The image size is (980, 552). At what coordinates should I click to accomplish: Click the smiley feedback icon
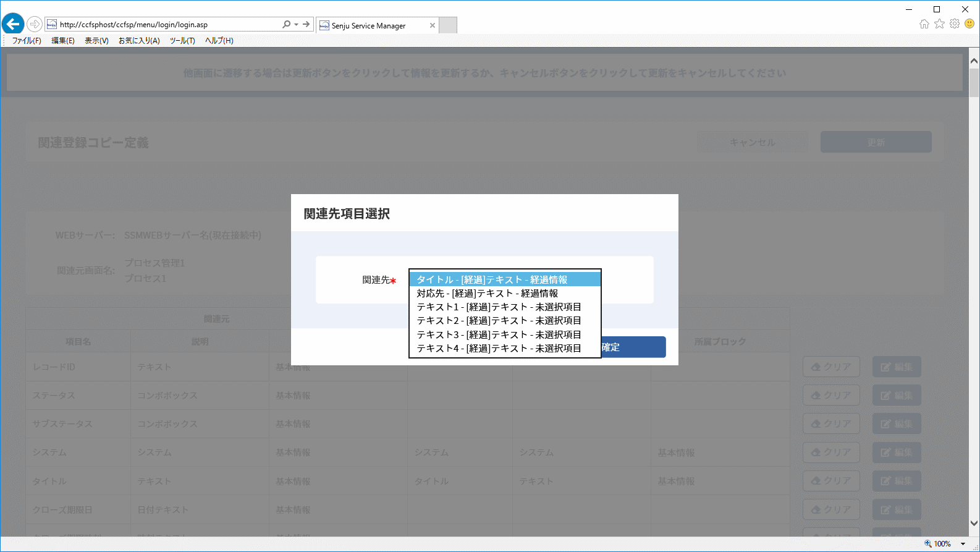[969, 24]
